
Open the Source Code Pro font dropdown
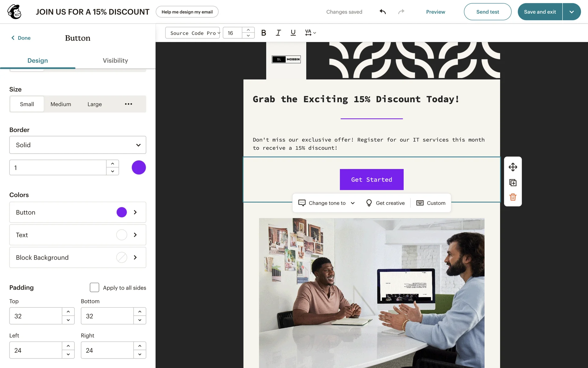pos(193,33)
